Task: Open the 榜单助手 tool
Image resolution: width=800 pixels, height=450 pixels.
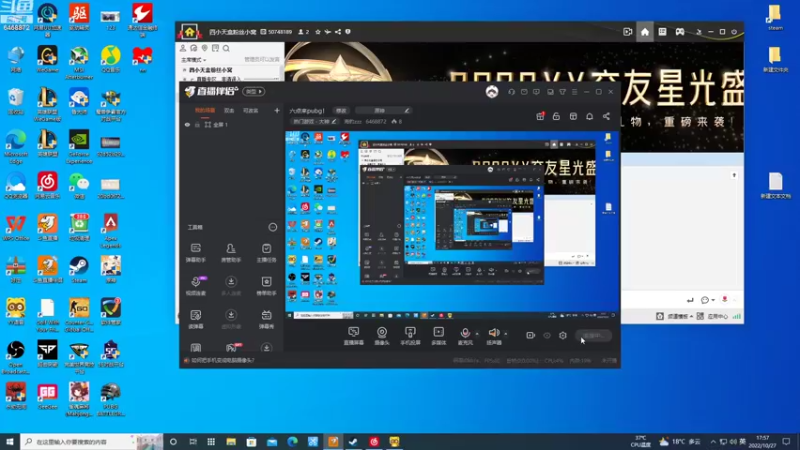Action: tap(266, 286)
